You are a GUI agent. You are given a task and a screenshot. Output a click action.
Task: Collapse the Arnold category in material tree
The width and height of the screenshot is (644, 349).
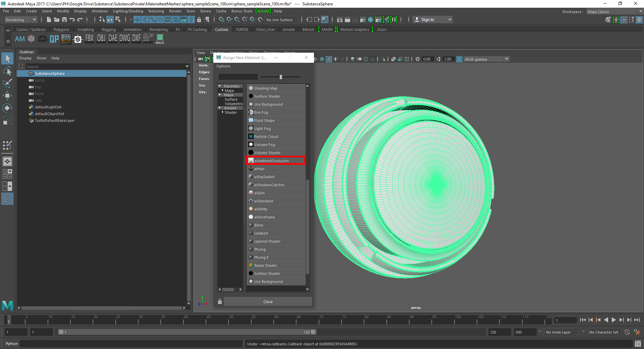click(220, 108)
